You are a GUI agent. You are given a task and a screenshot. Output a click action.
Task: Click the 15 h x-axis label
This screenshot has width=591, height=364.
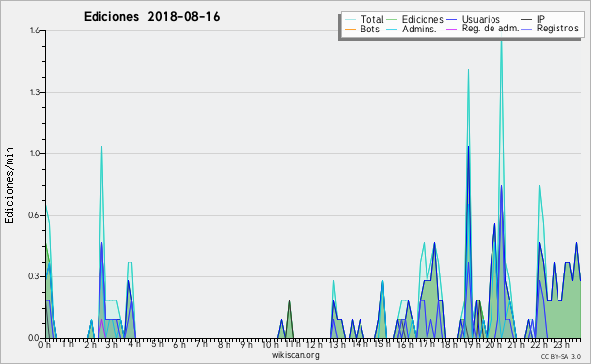(x=382, y=344)
